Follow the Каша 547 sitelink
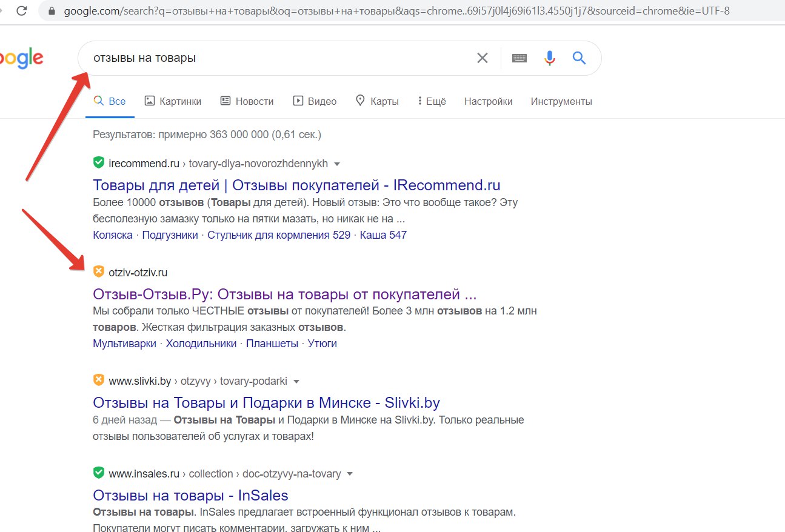 383,234
